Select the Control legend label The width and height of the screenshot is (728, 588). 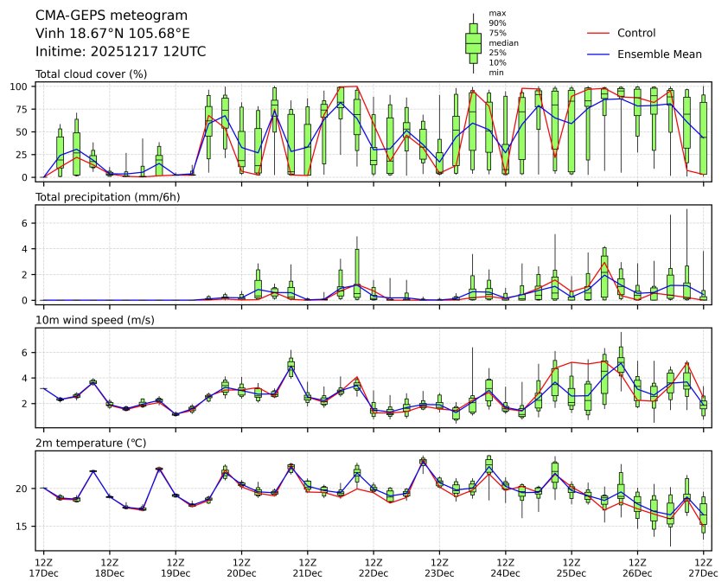635,34
